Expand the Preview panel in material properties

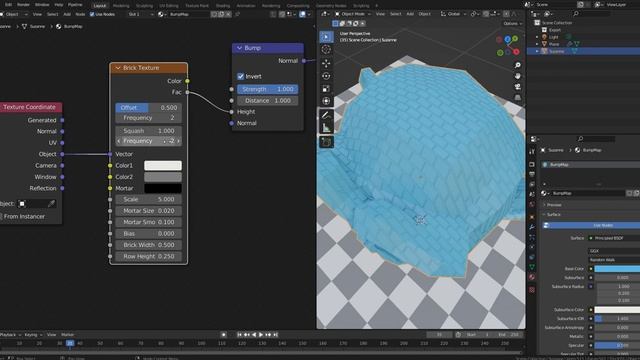click(x=554, y=205)
